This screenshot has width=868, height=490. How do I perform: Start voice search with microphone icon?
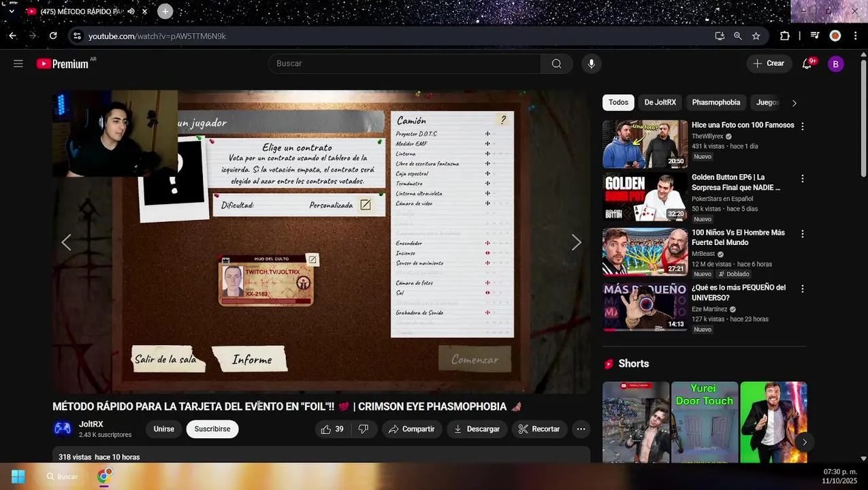(x=591, y=63)
